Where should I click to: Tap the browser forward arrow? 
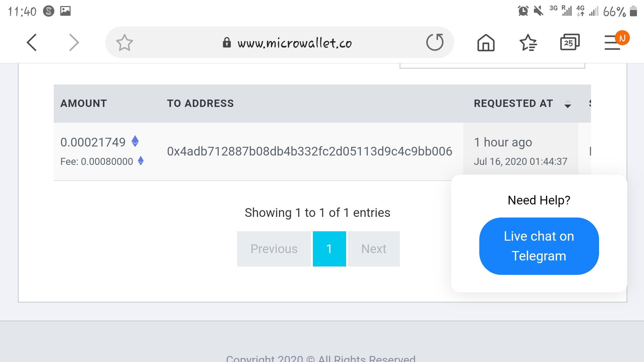74,43
